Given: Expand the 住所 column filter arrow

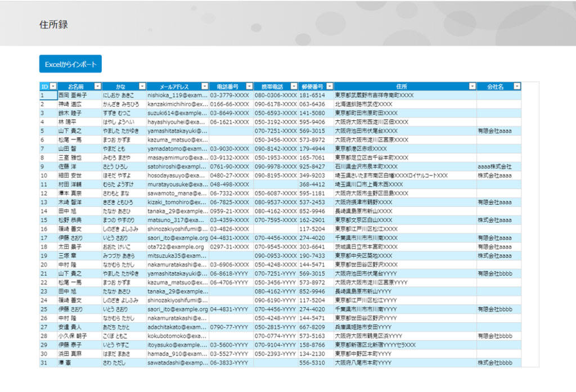Looking at the screenshot, I should [472, 87].
